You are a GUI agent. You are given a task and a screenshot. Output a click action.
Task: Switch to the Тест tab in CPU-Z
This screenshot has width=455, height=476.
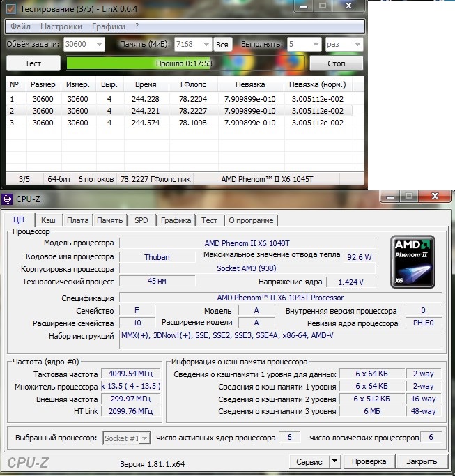(x=210, y=220)
